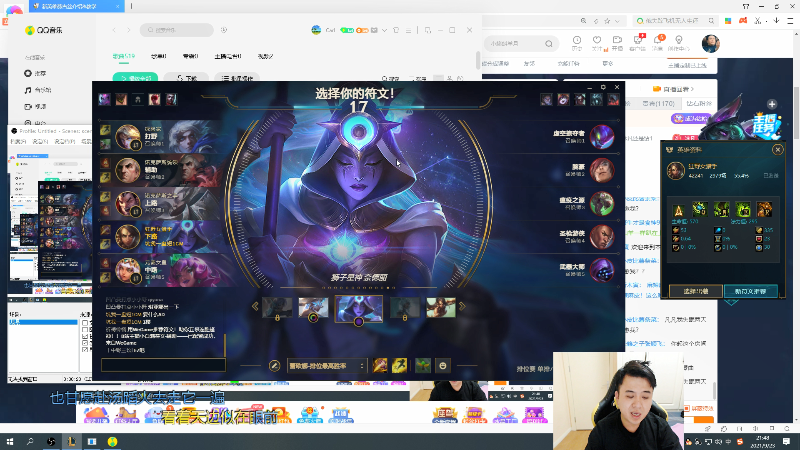Click the download button in QQ Music
The image size is (800, 450).
pos(186,78)
